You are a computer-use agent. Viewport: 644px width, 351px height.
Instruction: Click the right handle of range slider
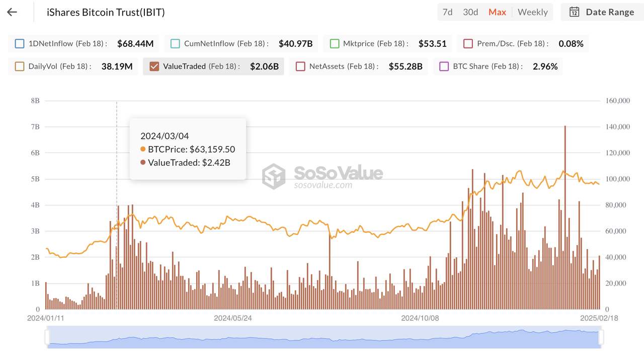tap(601, 336)
